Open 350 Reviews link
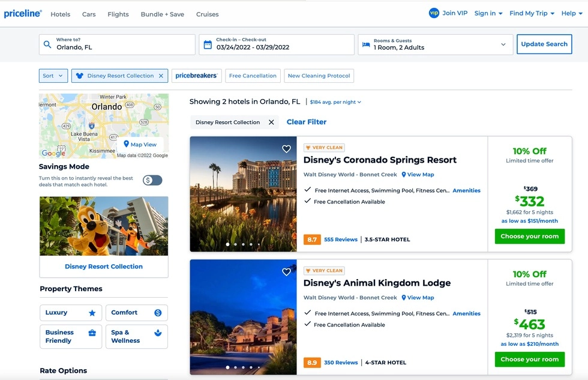Viewport: 588px width, 380px height. [x=341, y=363]
